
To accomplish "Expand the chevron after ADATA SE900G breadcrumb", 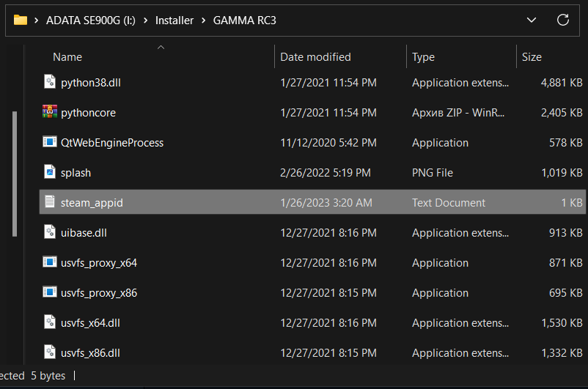I will [x=145, y=21].
